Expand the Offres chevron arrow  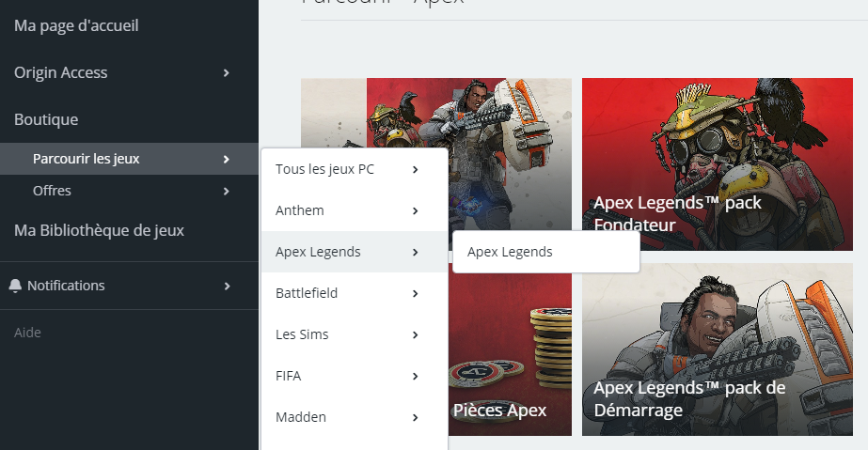(226, 192)
